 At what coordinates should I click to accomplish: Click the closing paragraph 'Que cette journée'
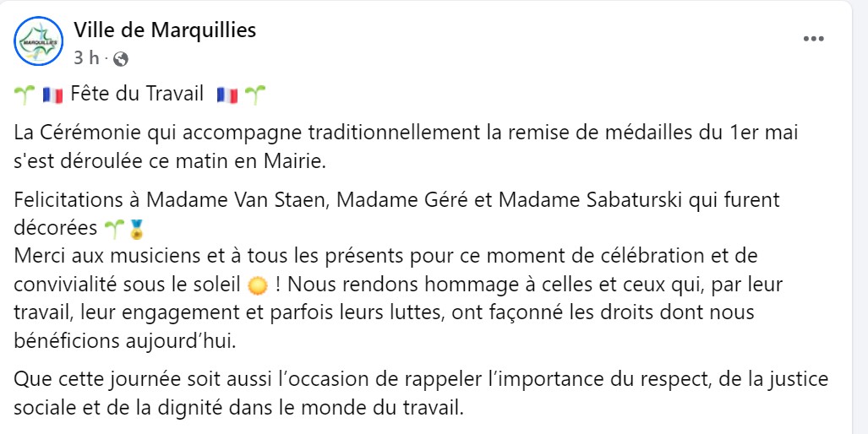click(x=421, y=394)
